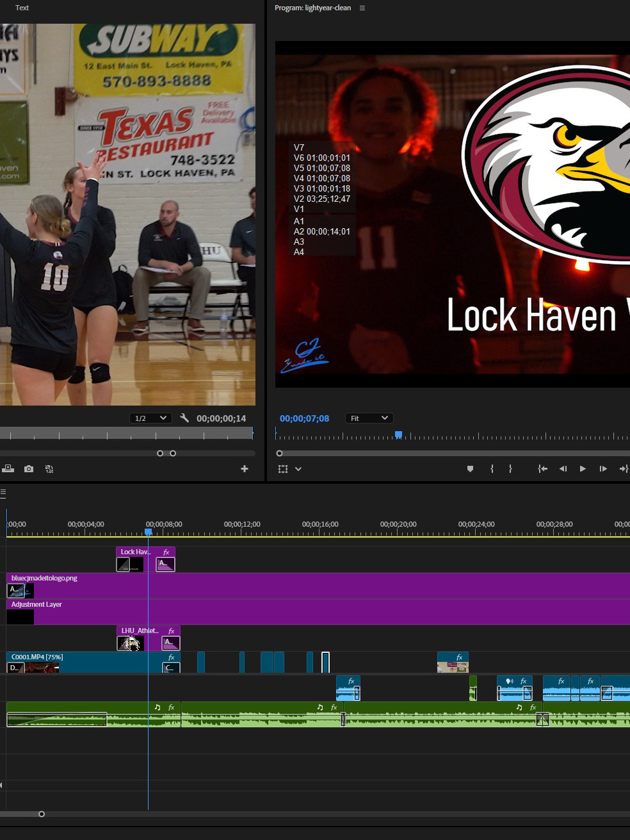Click the transition at end of LHU_Athlet... clip
This screenshot has height=840, width=630.
tap(170, 643)
